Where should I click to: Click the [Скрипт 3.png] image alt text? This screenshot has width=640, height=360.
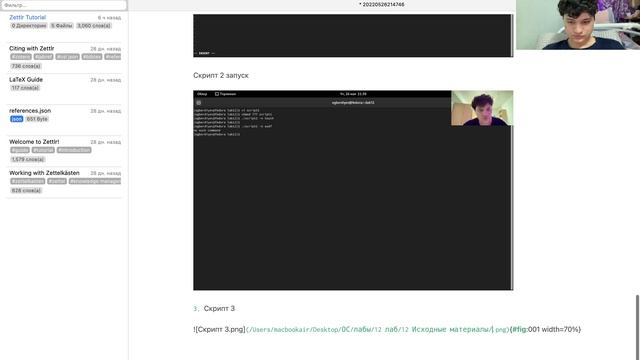[219, 329]
